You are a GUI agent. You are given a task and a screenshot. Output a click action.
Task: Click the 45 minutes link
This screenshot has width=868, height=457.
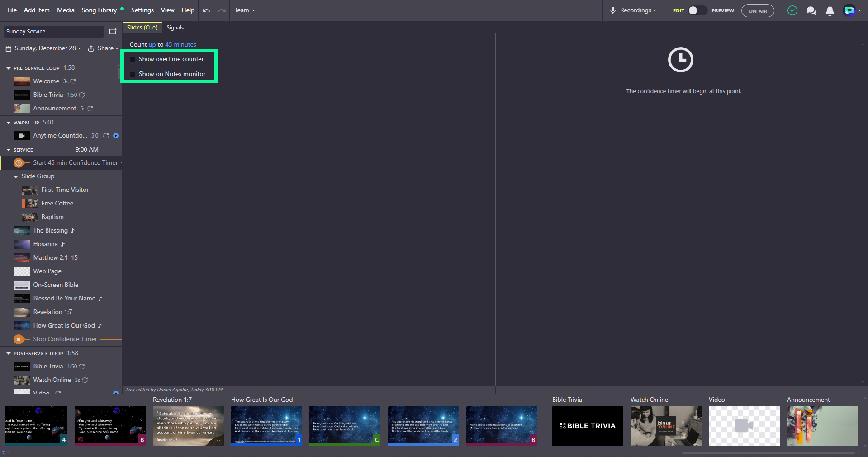[x=180, y=44]
